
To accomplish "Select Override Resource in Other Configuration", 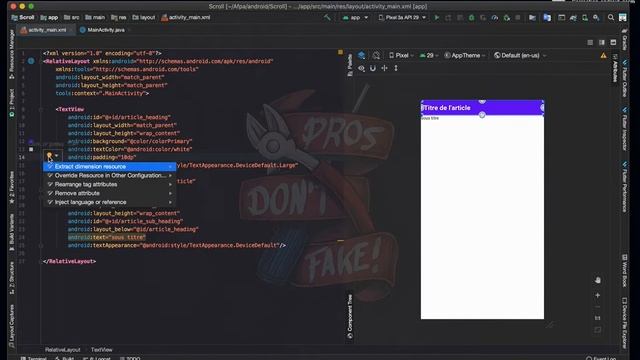I will (x=109, y=176).
